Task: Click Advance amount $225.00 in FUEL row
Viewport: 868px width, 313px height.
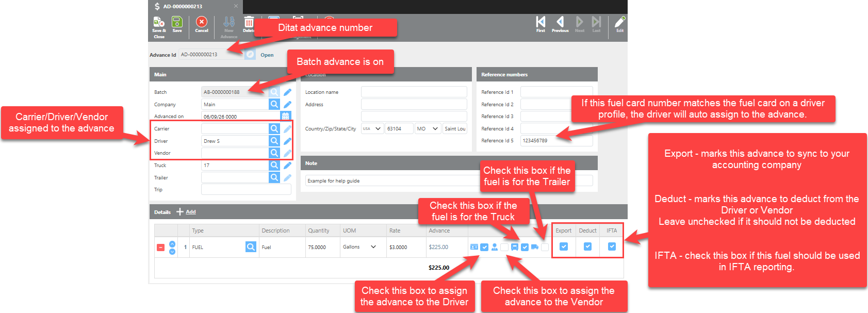Action: coord(438,247)
